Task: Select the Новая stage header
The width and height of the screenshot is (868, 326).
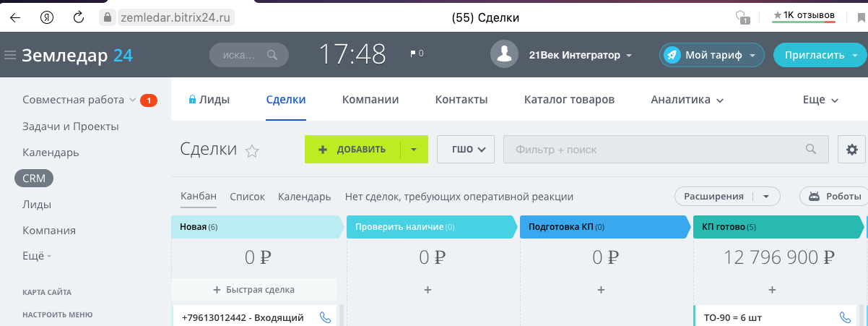Action: coord(258,227)
